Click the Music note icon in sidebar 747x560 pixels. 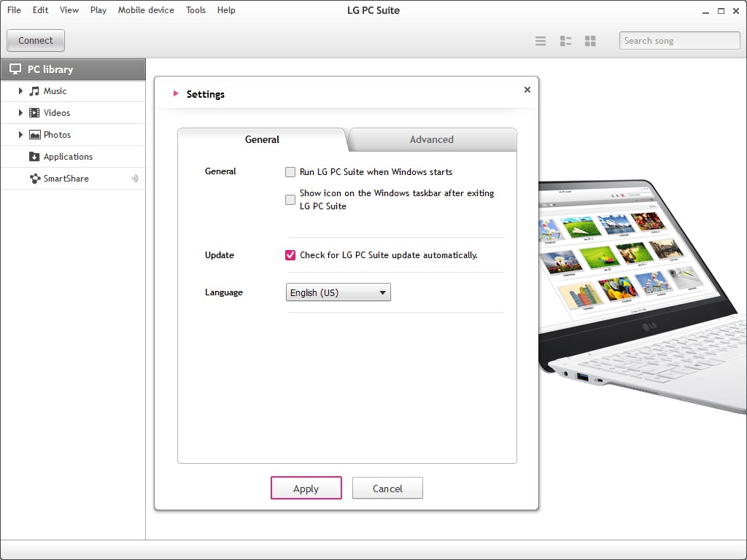pos(34,91)
